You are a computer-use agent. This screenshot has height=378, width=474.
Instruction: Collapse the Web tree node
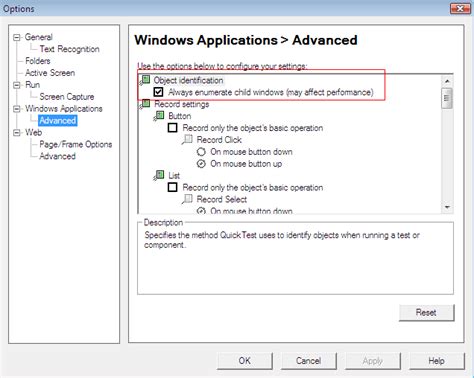(16, 133)
